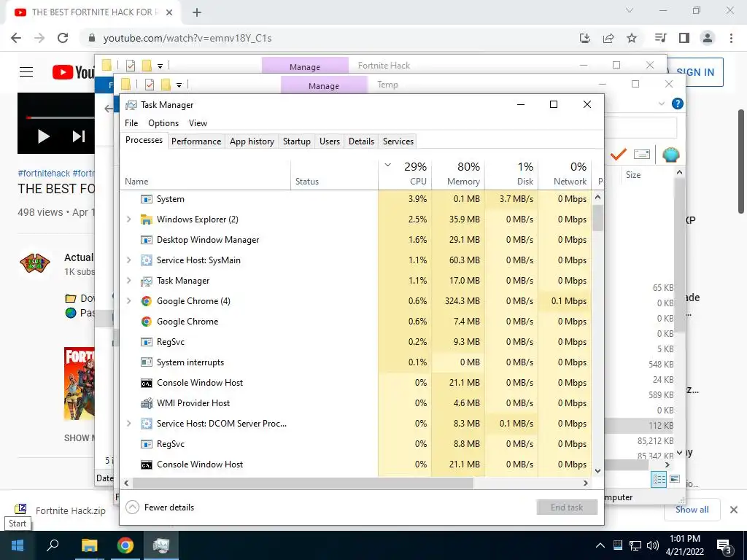Bookmark this page with the star icon
Screen dimensions: 747x560
point(632,38)
